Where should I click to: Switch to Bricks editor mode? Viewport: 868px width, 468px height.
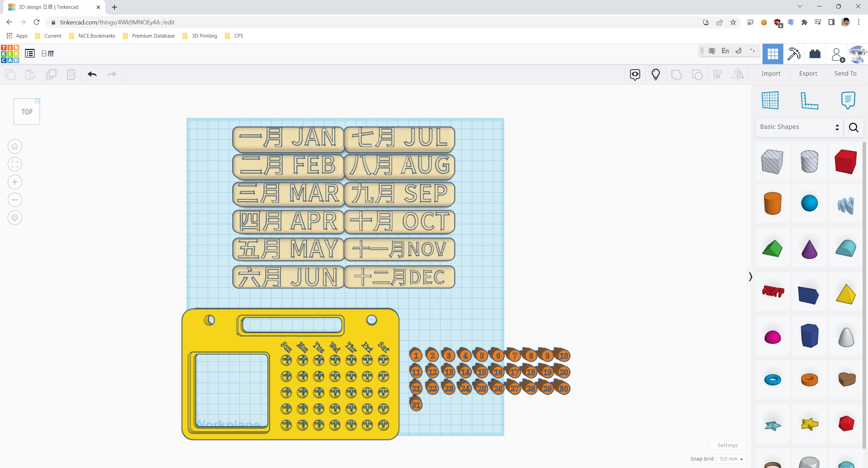tap(815, 54)
